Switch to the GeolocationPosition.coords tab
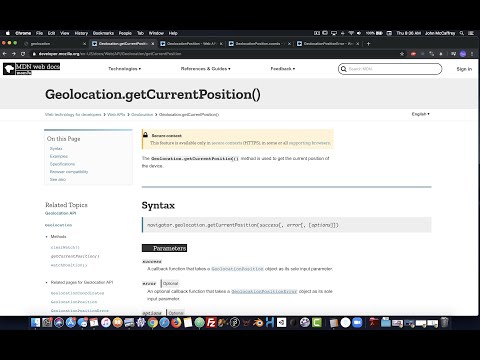The width and height of the screenshot is (480, 360). 260,44
